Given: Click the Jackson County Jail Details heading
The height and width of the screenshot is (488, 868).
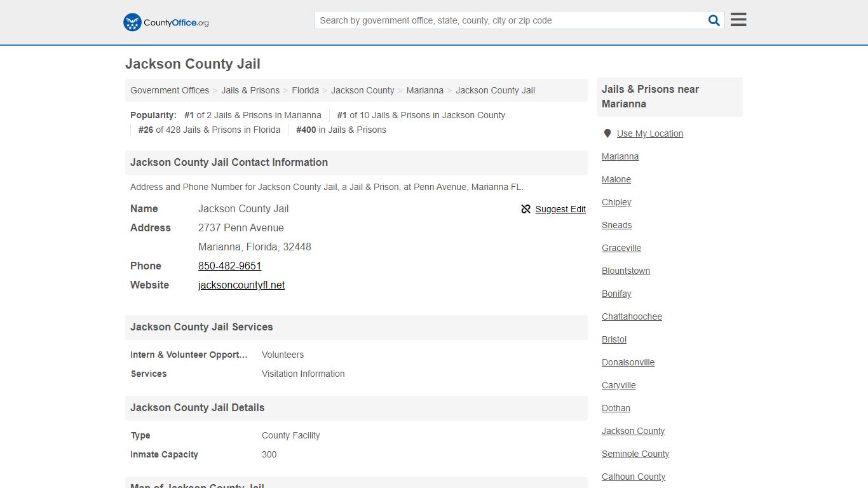Looking at the screenshot, I should click(x=197, y=407).
